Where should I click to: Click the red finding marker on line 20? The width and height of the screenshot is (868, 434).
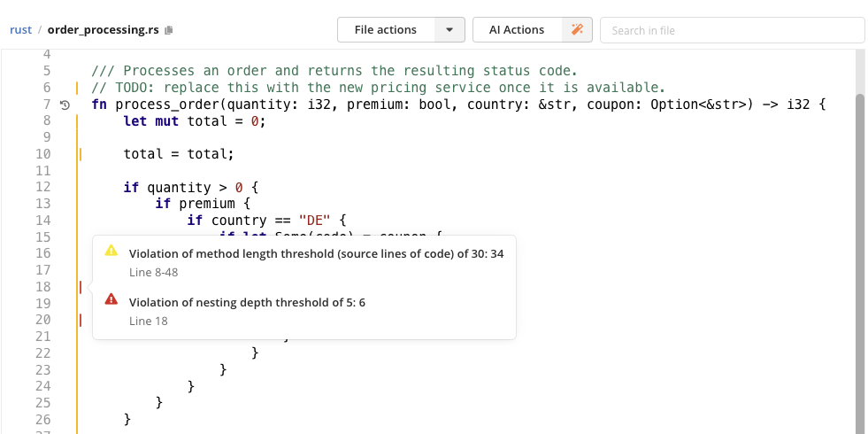coord(81,320)
